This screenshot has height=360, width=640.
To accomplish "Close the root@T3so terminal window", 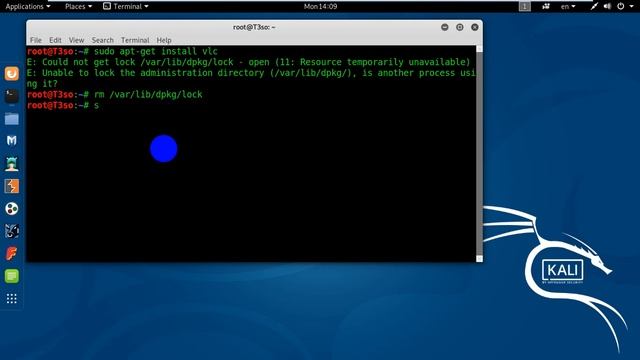I will [x=474, y=27].
